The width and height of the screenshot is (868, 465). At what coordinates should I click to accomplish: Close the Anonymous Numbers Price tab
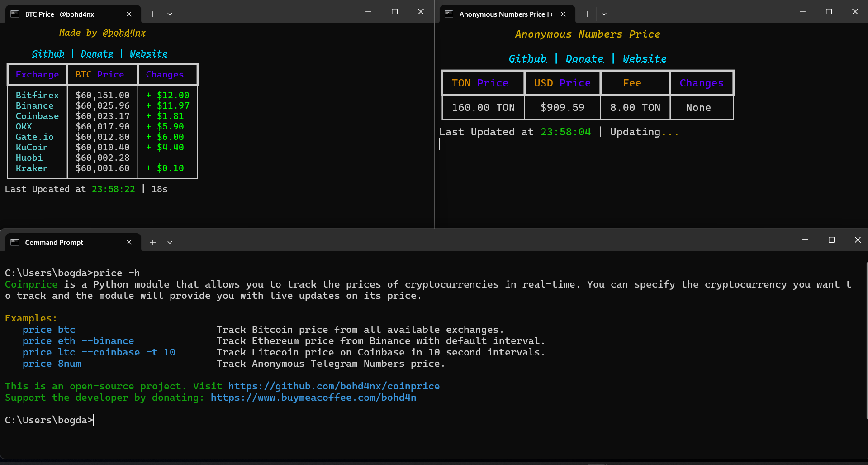point(563,14)
